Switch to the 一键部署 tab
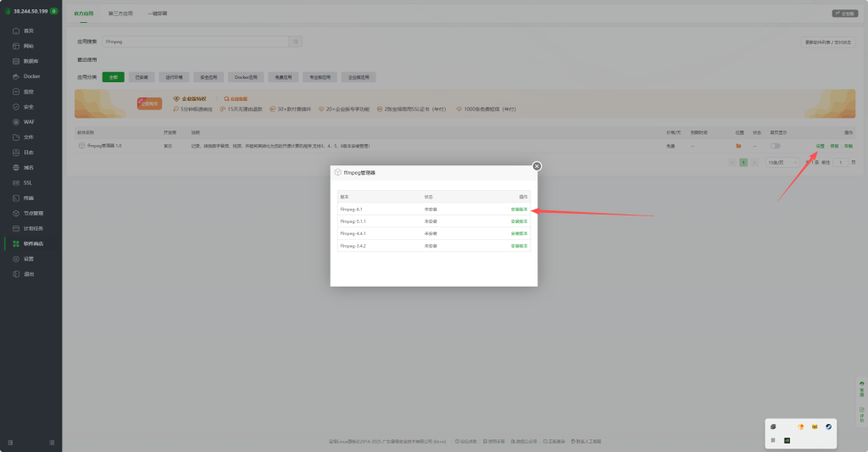 point(157,14)
